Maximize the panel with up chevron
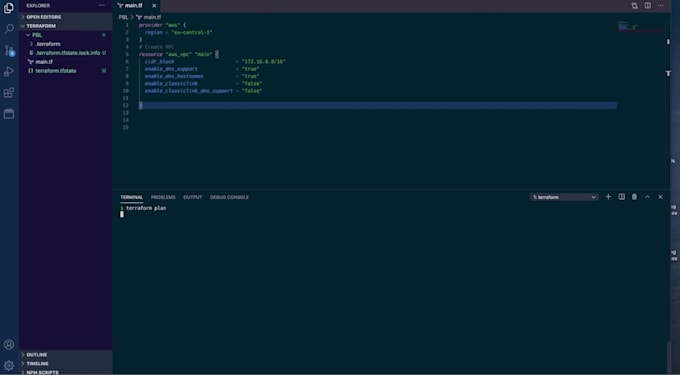The image size is (680, 375). (x=647, y=197)
